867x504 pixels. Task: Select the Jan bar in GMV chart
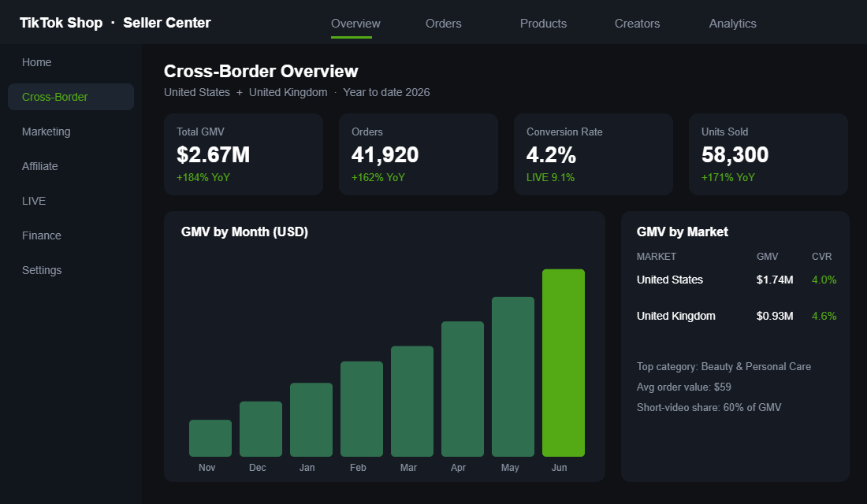coord(311,420)
